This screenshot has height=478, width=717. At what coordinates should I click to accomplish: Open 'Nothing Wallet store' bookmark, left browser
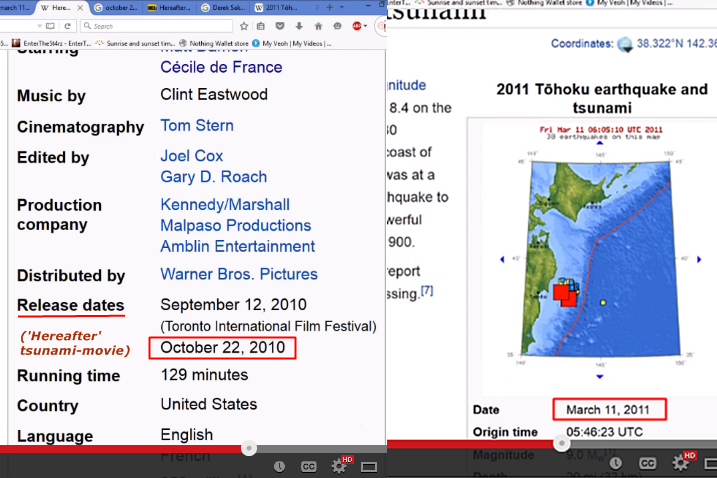(214, 43)
